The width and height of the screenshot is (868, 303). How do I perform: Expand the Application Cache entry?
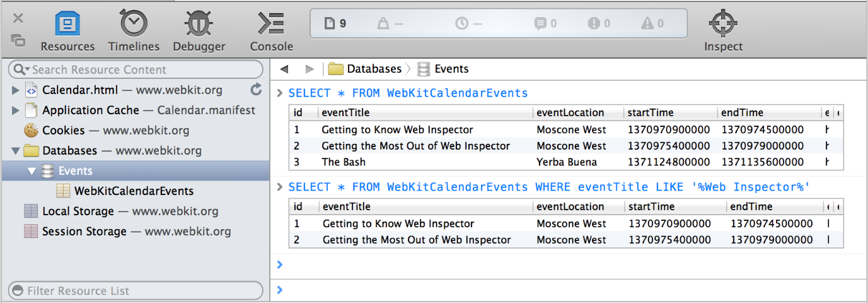[x=16, y=110]
